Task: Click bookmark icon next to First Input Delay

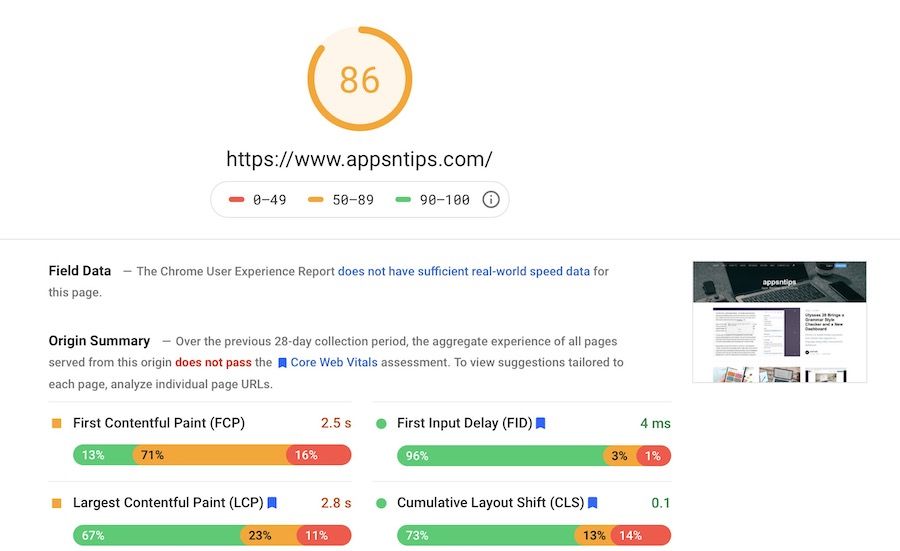Action: coord(541,423)
